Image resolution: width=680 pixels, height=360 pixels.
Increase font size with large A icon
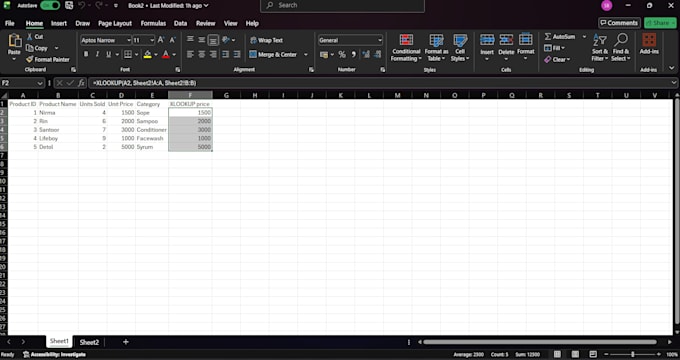click(x=161, y=40)
